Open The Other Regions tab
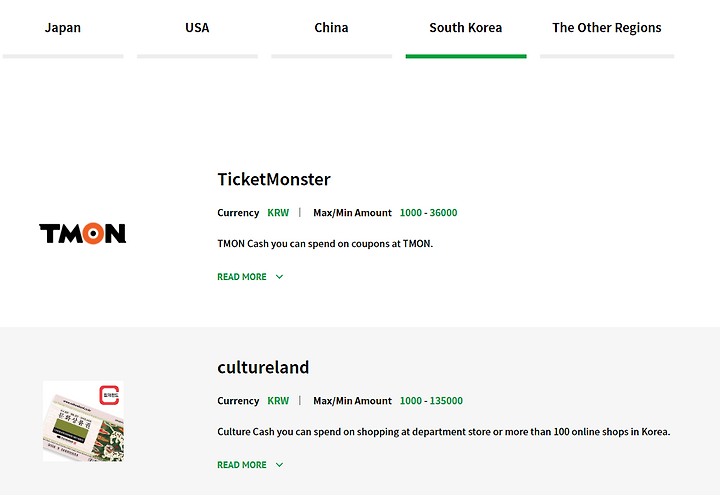Viewport: 720px width, 495px height. 607,28
